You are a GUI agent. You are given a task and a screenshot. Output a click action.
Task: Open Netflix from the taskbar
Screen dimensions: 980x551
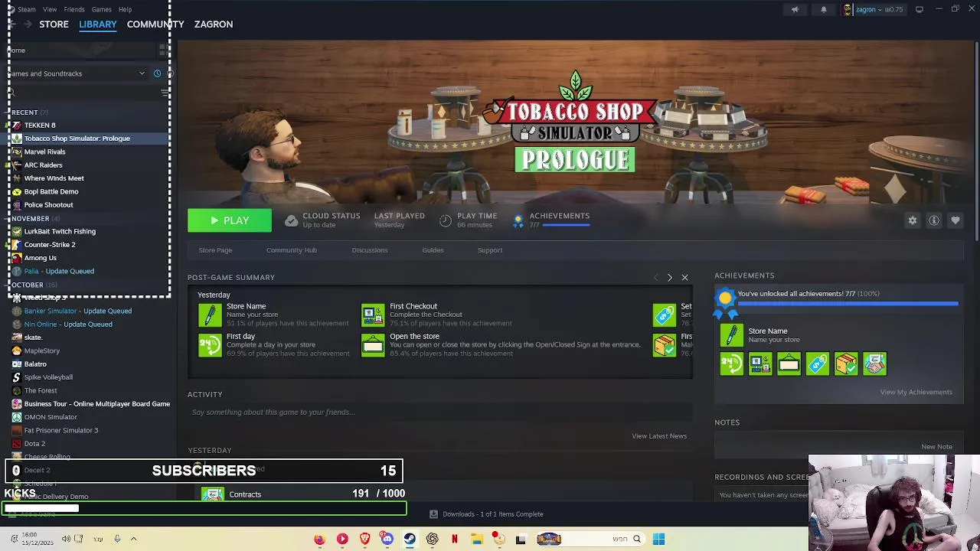coord(455,539)
